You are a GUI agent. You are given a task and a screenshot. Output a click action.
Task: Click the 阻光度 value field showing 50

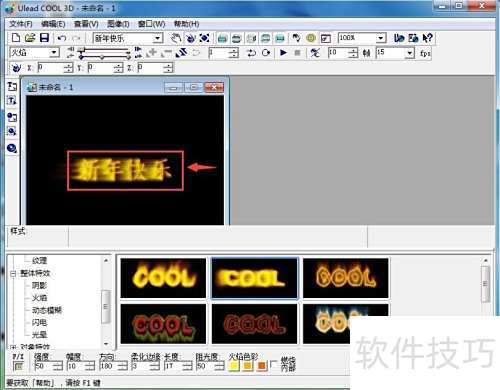point(206,366)
